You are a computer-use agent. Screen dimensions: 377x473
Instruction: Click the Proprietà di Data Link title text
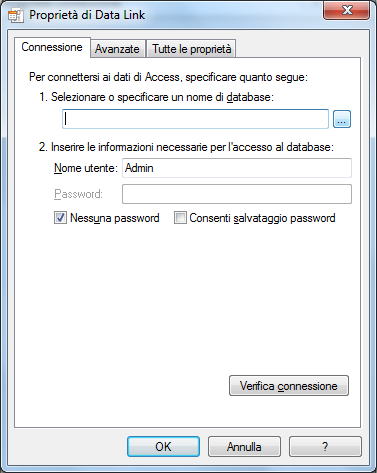87,15
